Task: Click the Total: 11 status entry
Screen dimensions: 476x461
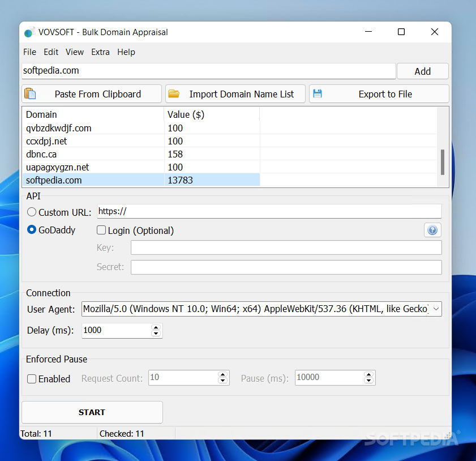Action: pyautogui.click(x=36, y=434)
